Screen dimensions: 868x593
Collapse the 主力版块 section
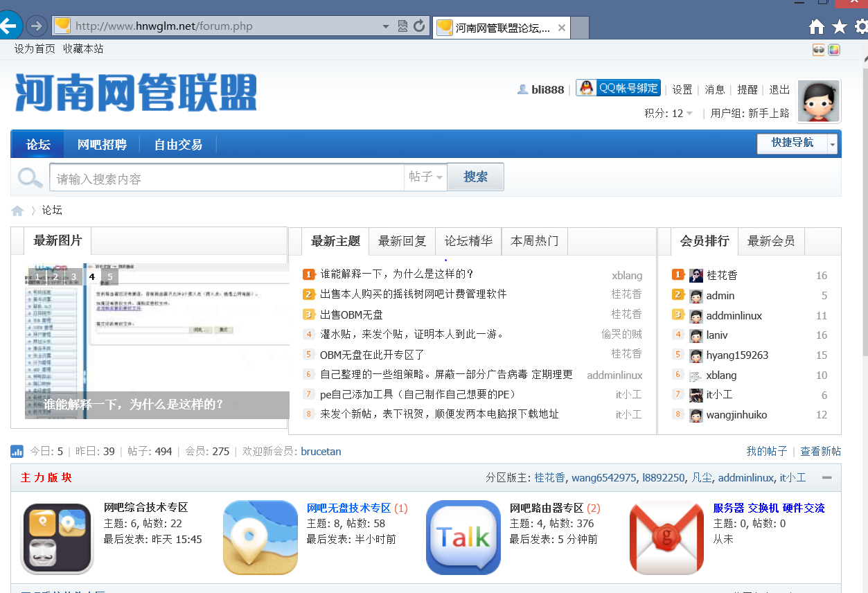coord(826,477)
